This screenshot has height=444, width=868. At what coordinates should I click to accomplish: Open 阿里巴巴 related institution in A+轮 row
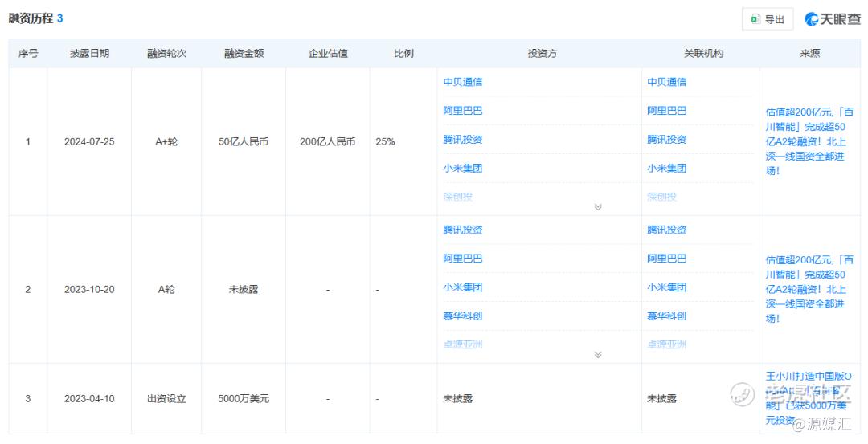[x=667, y=111]
